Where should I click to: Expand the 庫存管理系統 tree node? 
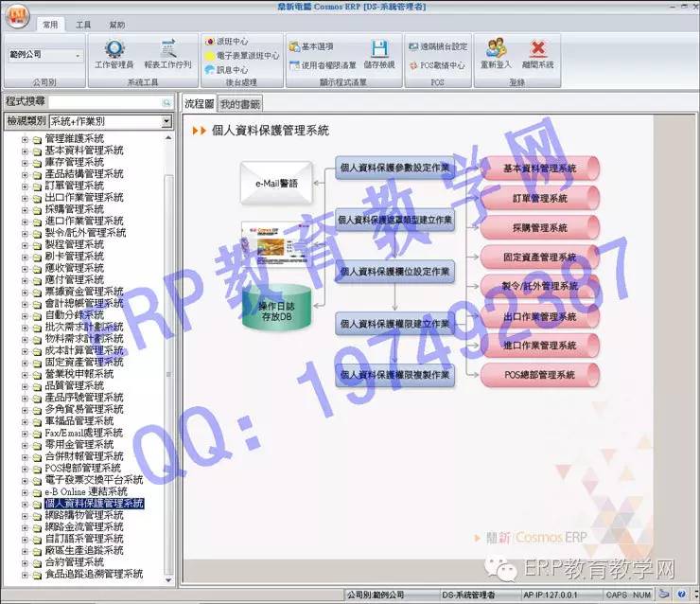point(26,162)
